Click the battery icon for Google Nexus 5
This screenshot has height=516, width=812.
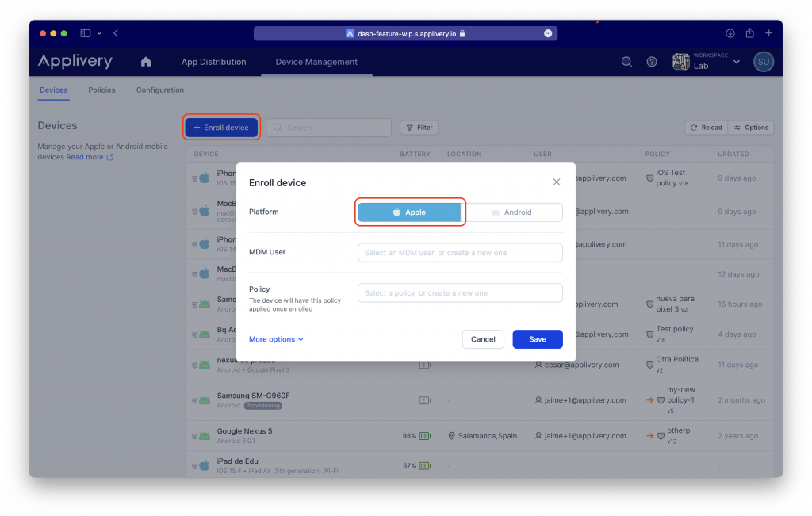[x=425, y=436]
